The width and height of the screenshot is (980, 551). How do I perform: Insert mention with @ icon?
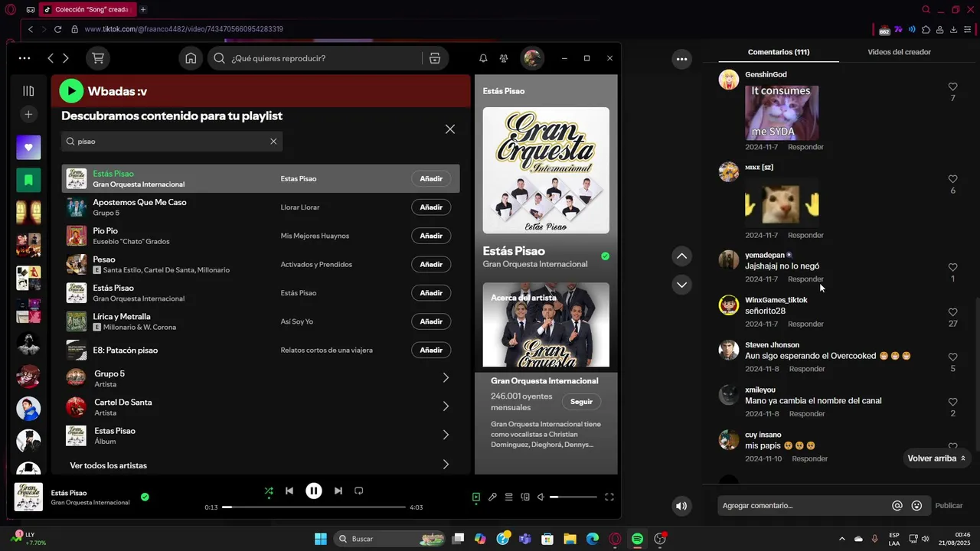(897, 506)
